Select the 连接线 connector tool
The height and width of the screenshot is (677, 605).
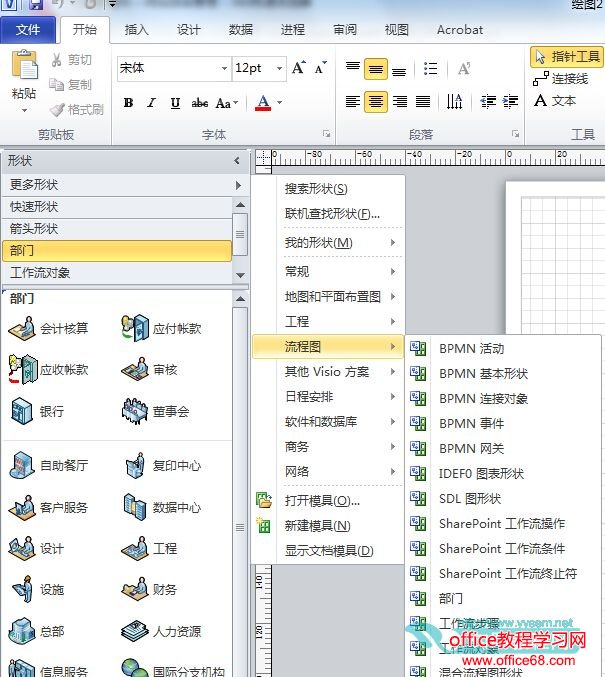[x=561, y=79]
